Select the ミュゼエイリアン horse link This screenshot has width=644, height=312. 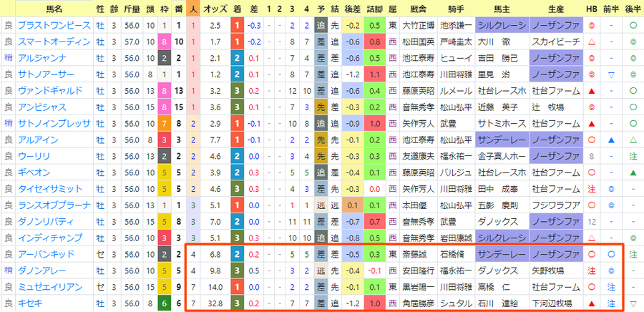tap(50, 287)
